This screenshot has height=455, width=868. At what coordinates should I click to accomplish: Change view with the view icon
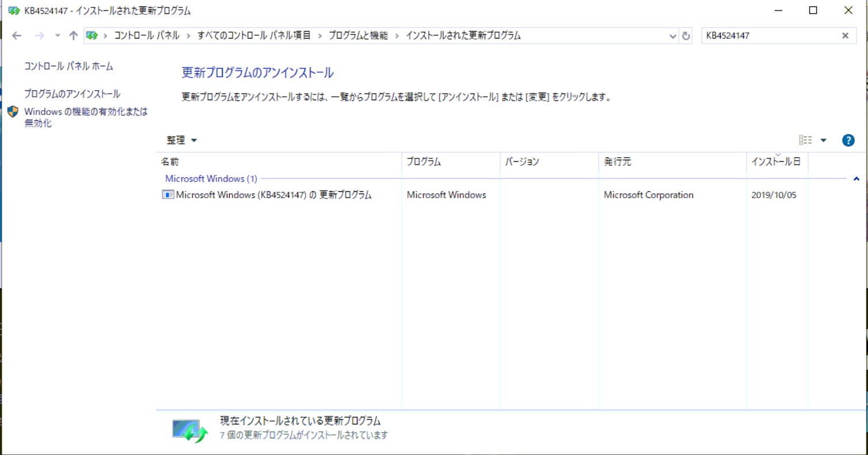(x=806, y=140)
